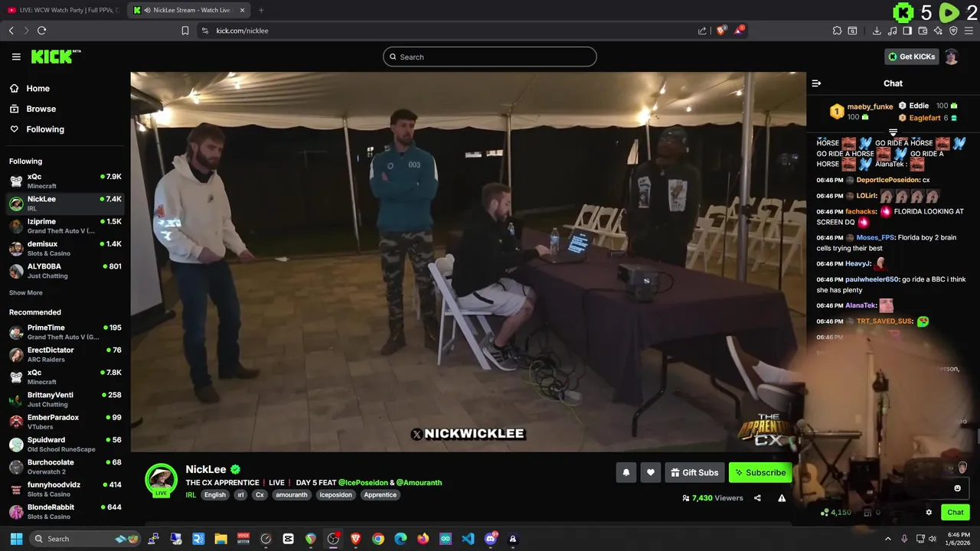This screenshot has height=551, width=980.
Task: Open File Explorer from taskbar
Action: (x=220, y=539)
